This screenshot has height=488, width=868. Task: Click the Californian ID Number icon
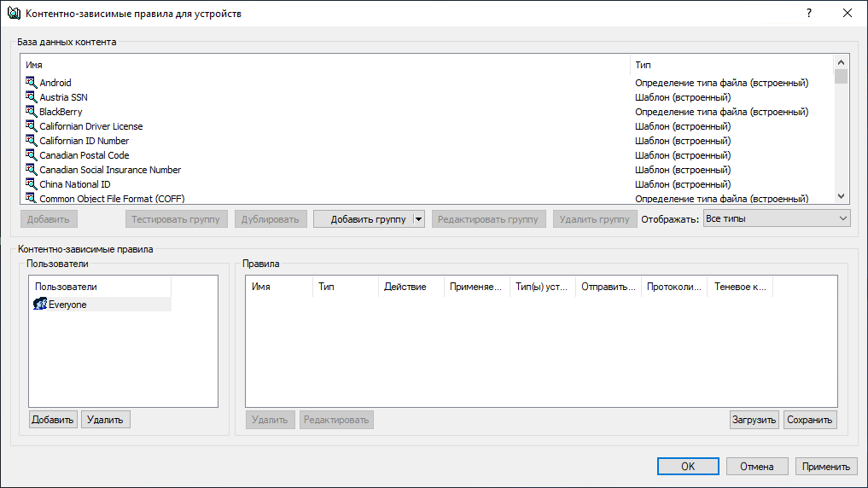[x=31, y=140]
